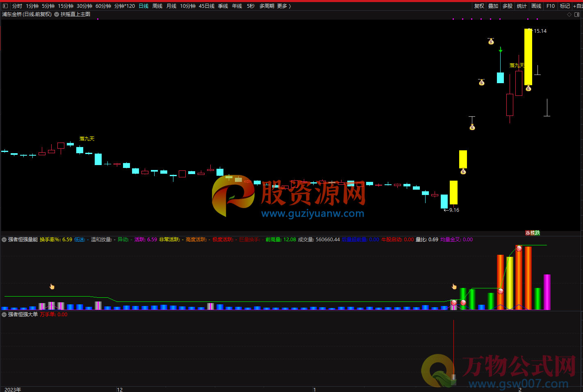
Task: Click 浦东金桥 (日线.前复权) title
Action: coord(27,14)
